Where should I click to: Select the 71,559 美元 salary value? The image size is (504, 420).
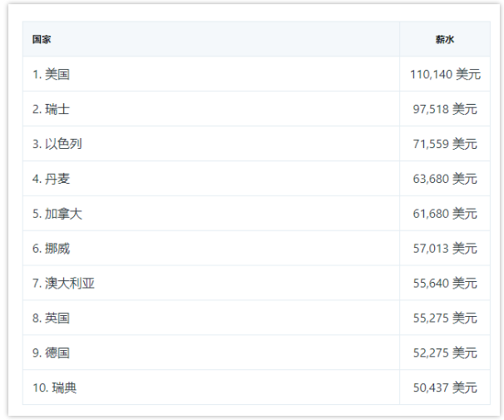(445, 144)
